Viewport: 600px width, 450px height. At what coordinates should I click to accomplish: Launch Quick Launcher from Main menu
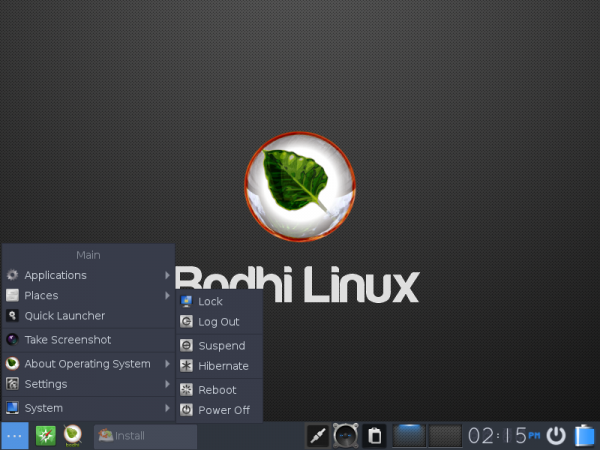[88, 316]
